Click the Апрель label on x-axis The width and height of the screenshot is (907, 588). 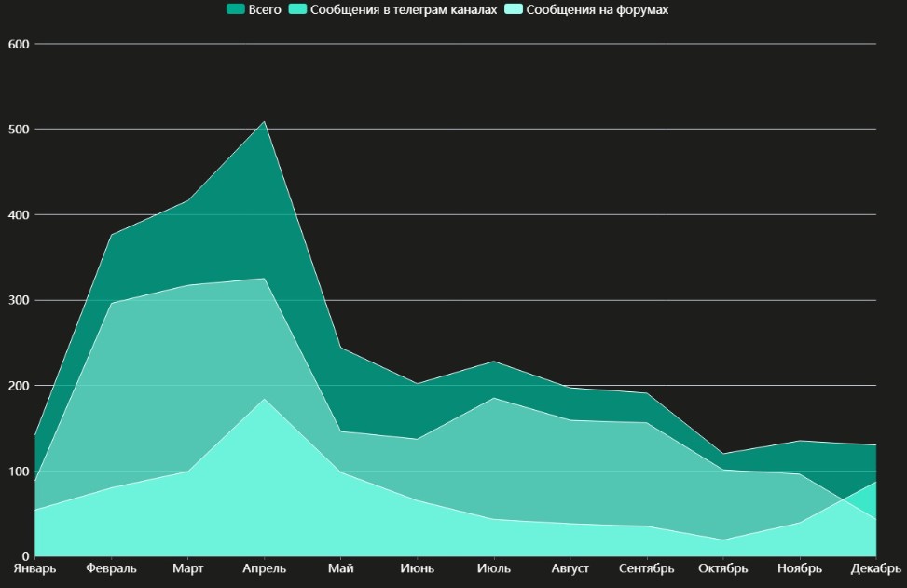click(265, 568)
